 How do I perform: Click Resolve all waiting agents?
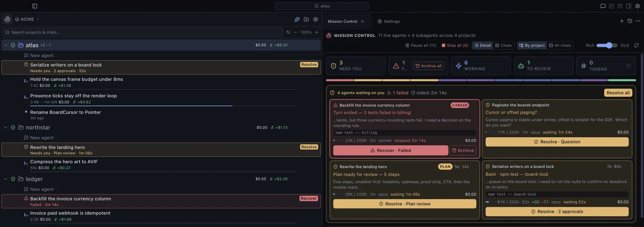618,93
